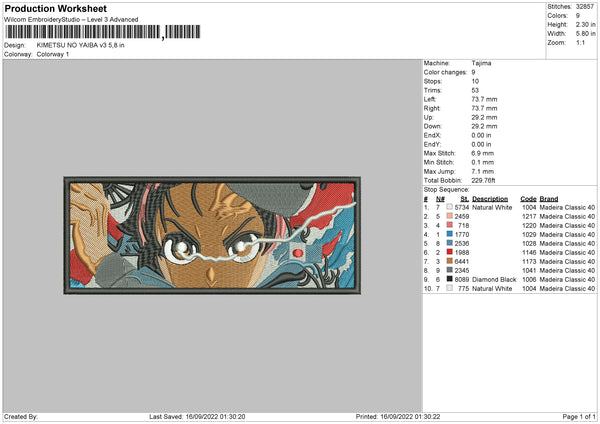Click the Last Saved timestamp '16/09/2022 01:30:20'
This screenshot has height=424, width=600.
pos(215,417)
